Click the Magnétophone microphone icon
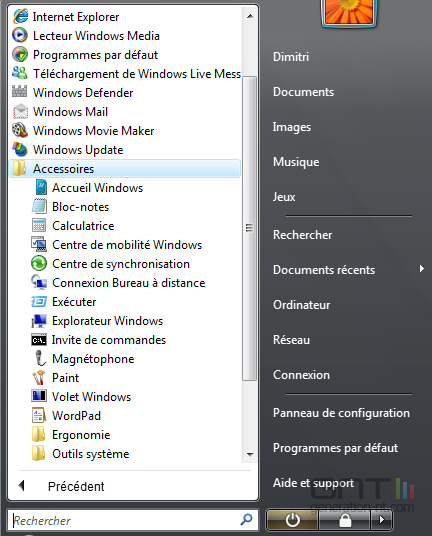The width and height of the screenshot is (432, 536). point(39,359)
